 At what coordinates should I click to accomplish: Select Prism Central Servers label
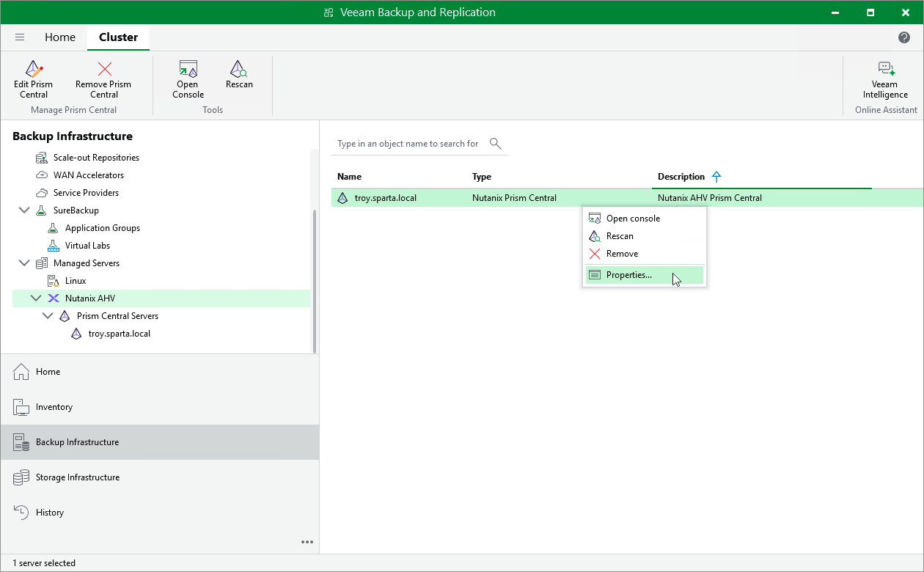(117, 316)
